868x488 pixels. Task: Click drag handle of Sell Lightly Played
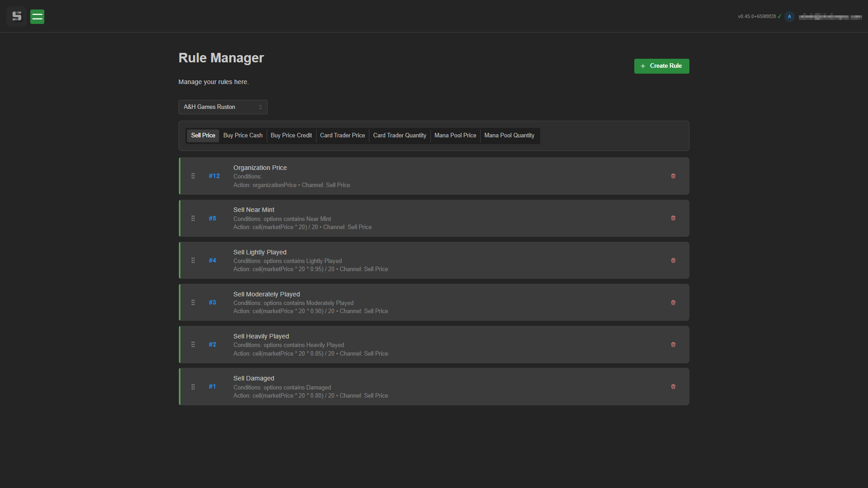(193, 261)
